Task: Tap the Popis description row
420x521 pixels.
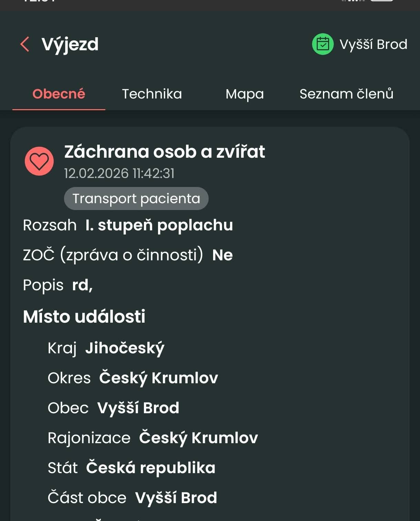Action: pyautogui.click(x=58, y=285)
